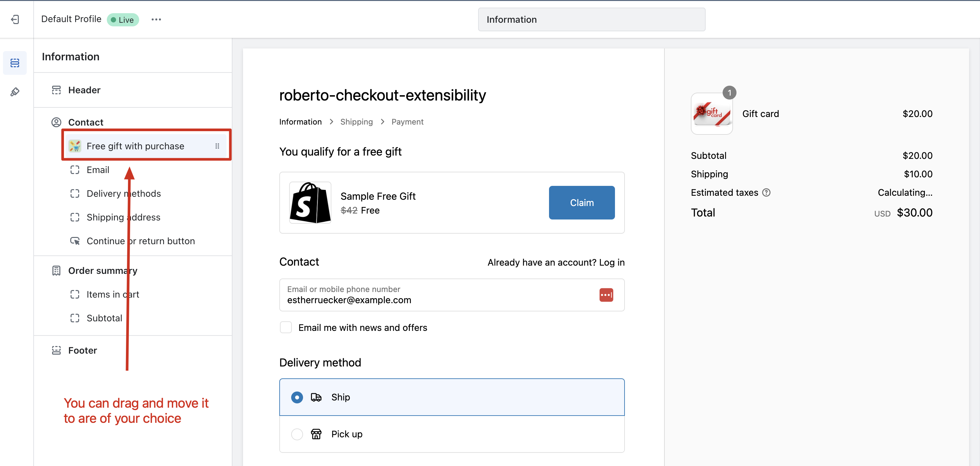The height and width of the screenshot is (466, 980).
Task: Click the red password manager icon
Action: tap(606, 295)
